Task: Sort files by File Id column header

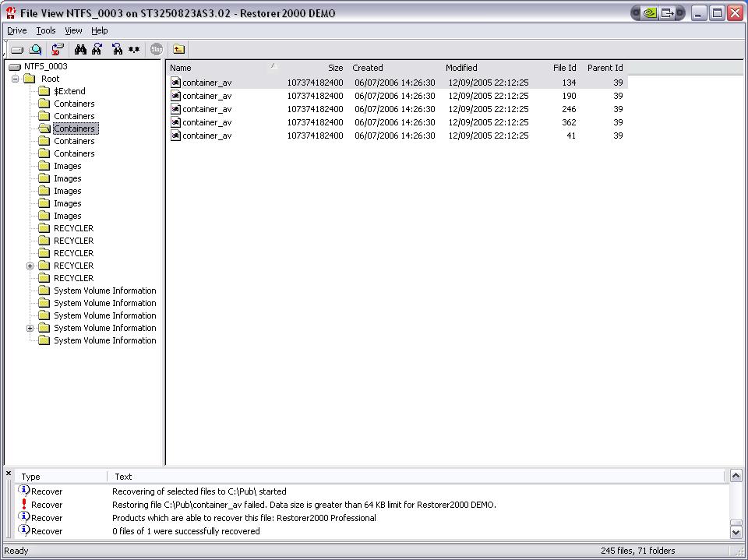Action: click(556, 68)
